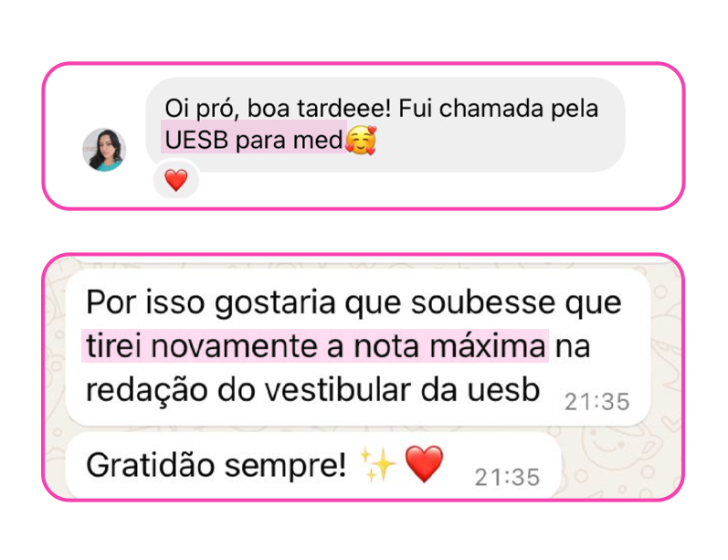This screenshot has height=560, width=728.
Task: Click the 21:35 timestamp on the redação message
Action: (597, 402)
